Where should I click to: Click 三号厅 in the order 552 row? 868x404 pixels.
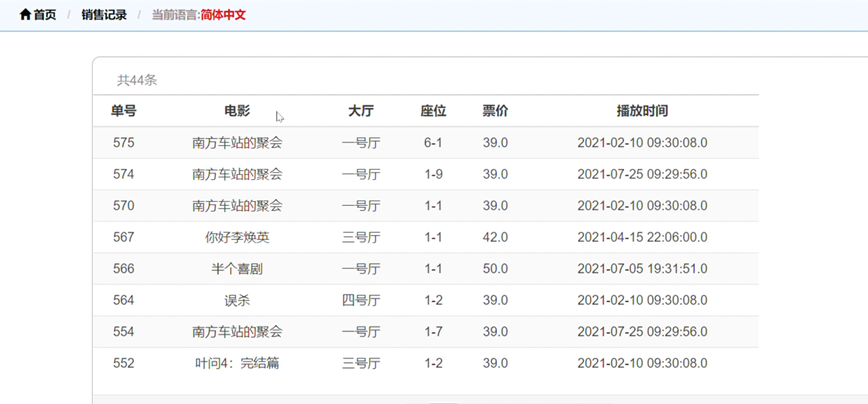(x=361, y=363)
